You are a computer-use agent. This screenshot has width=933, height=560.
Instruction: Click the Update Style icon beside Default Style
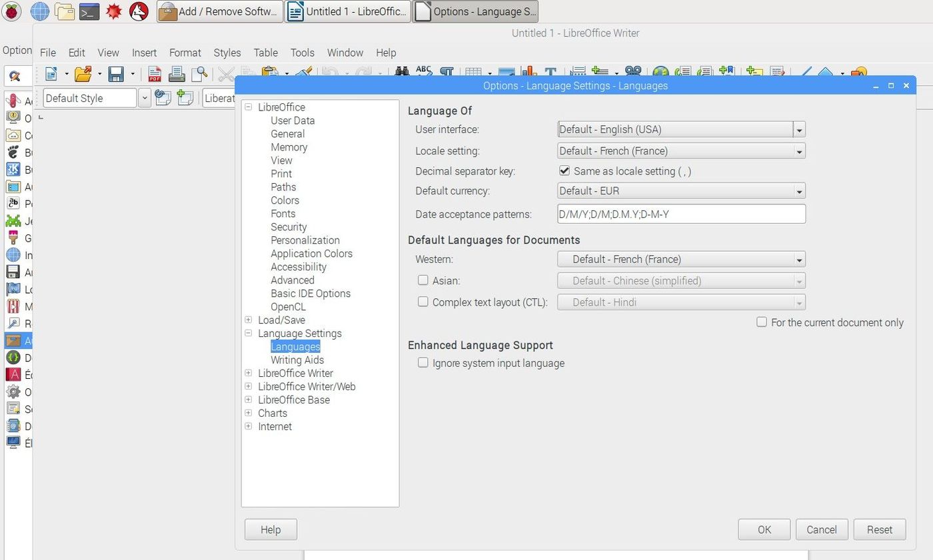pyautogui.click(x=163, y=98)
